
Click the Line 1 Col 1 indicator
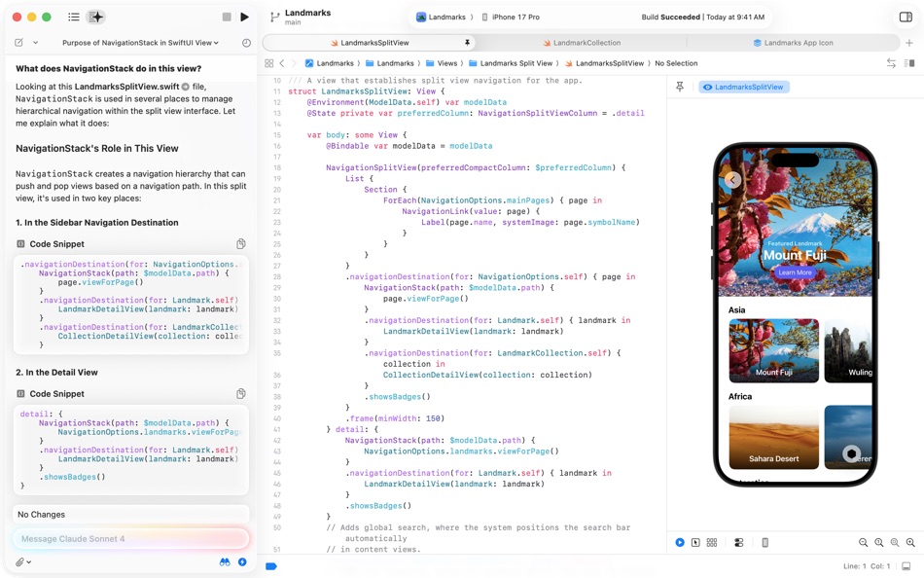pyautogui.click(x=867, y=566)
